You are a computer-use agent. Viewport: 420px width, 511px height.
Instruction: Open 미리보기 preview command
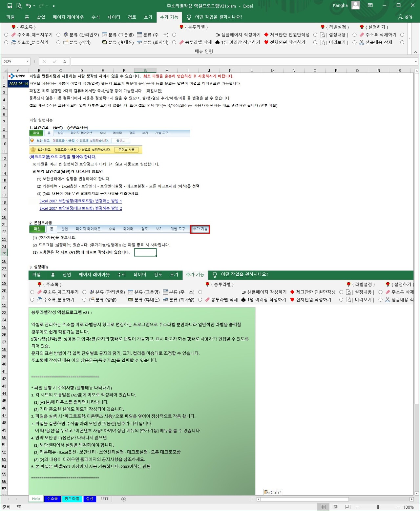(334, 42)
